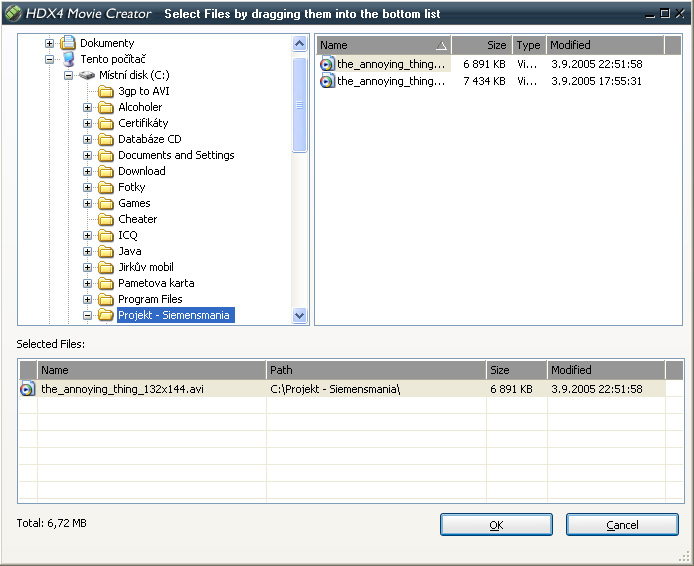Sort file list by Name column header

coord(384,45)
